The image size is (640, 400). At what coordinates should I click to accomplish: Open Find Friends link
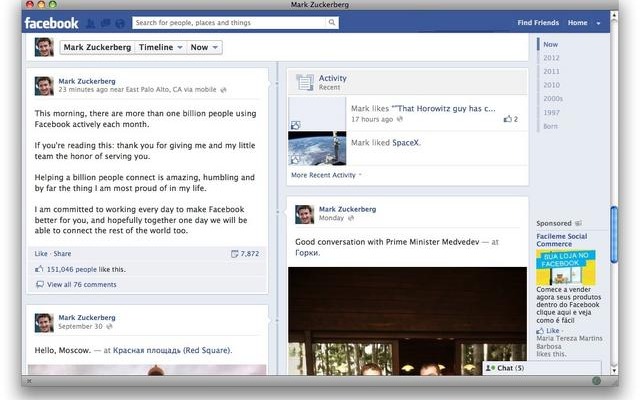click(538, 22)
